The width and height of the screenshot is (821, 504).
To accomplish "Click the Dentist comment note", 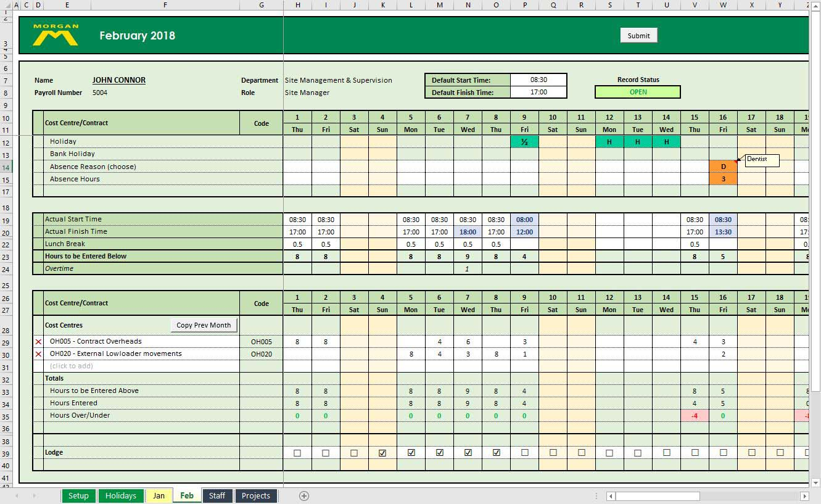I will pyautogui.click(x=762, y=160).
